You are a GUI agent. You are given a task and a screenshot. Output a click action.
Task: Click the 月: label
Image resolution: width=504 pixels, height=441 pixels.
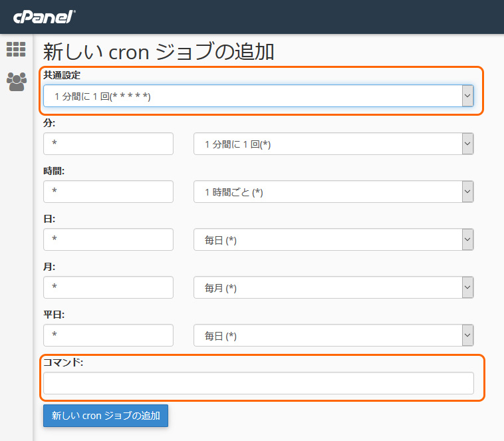coord(49,267)
